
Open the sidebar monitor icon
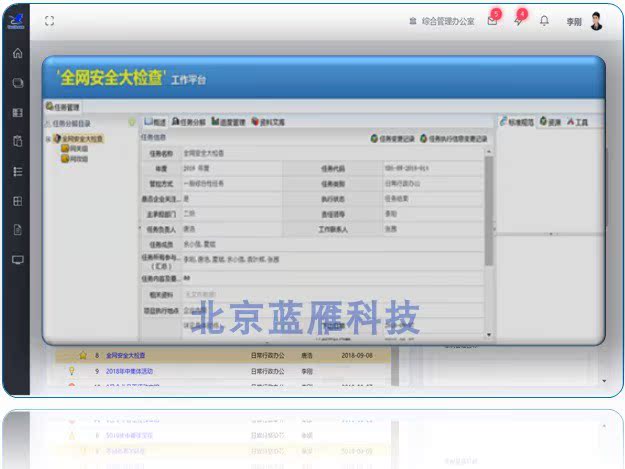tap(18, 260)
